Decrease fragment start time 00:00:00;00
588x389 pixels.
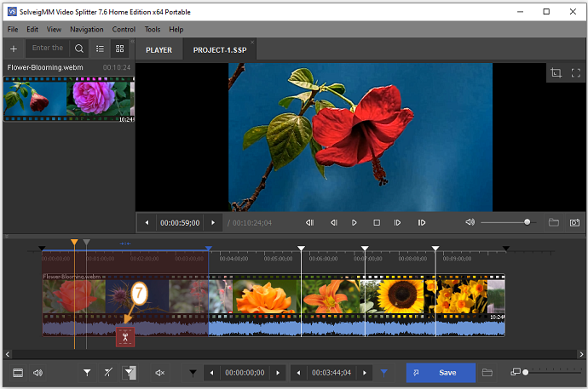212,373
